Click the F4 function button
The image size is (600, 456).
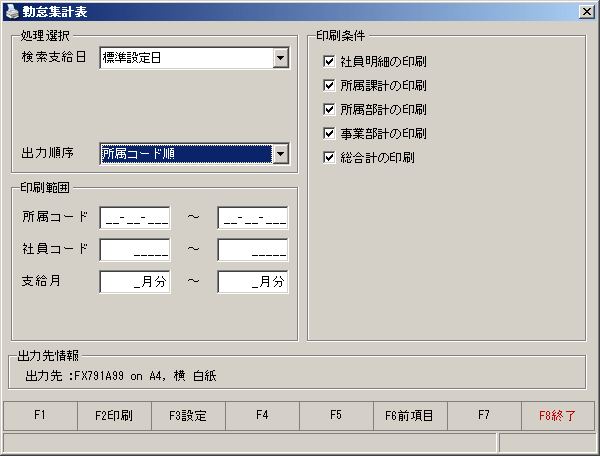[x=262, y=415]
